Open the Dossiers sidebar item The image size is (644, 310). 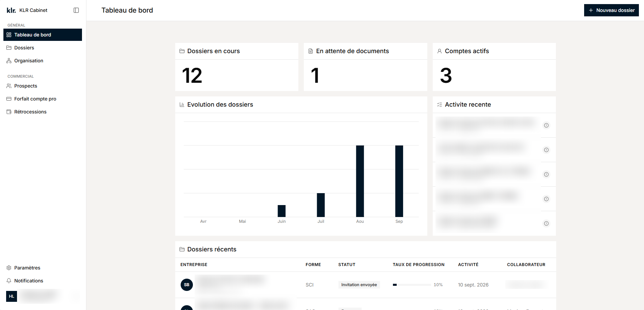click(43, 48)
